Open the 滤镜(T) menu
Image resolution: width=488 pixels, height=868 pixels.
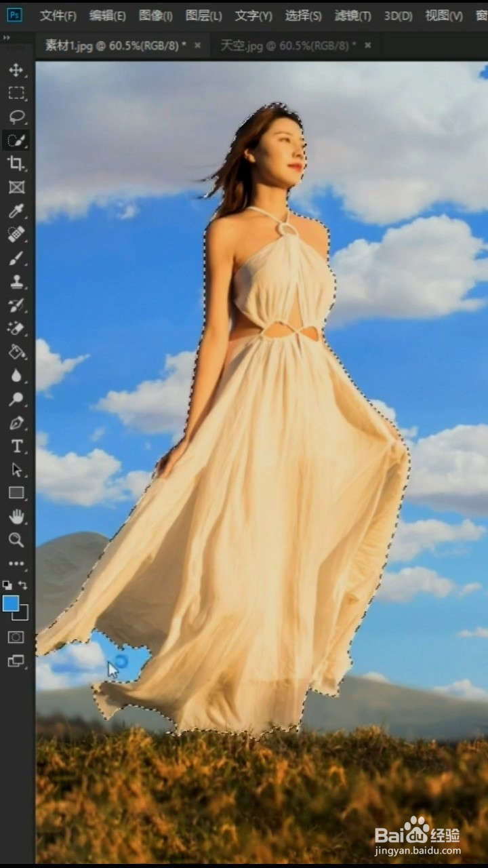[x=352, y=16]
